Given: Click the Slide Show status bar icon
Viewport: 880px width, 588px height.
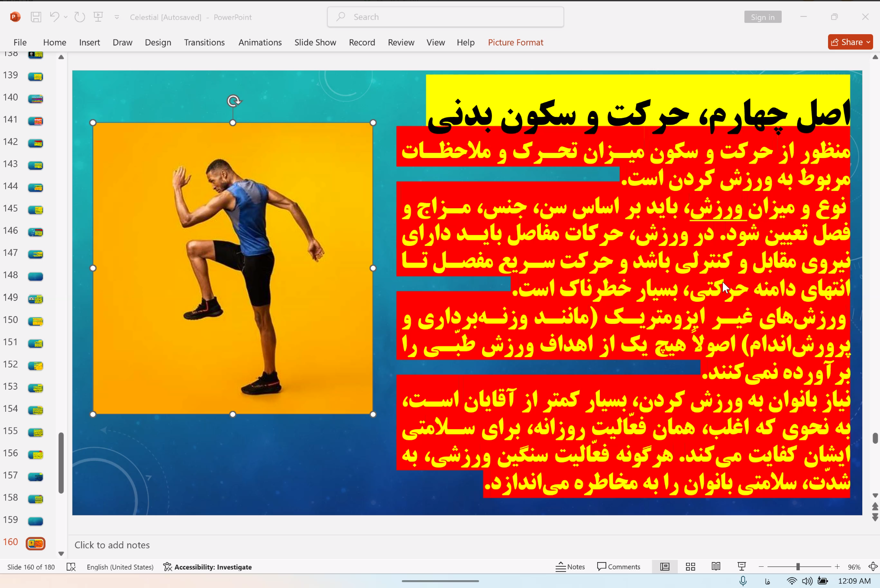Looking at the screenshot, I should [741, 567].
